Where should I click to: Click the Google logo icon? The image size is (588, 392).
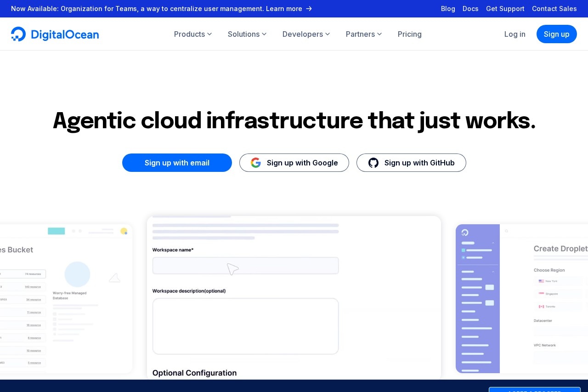(256, 163)
